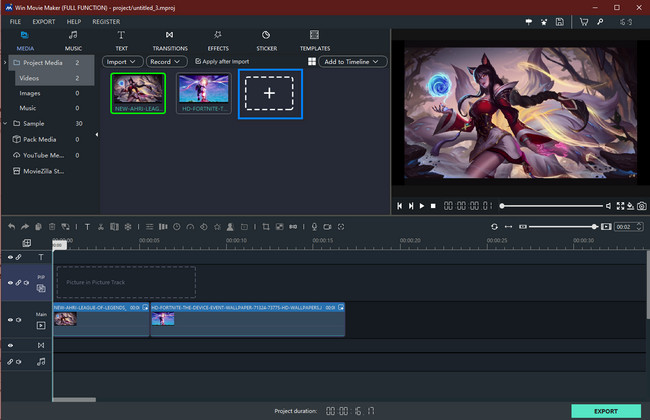The height and width of the screenshot is (420, 650).
Task: Toggle visibility eye of the PIP track
Action: (x=10, y=283)
